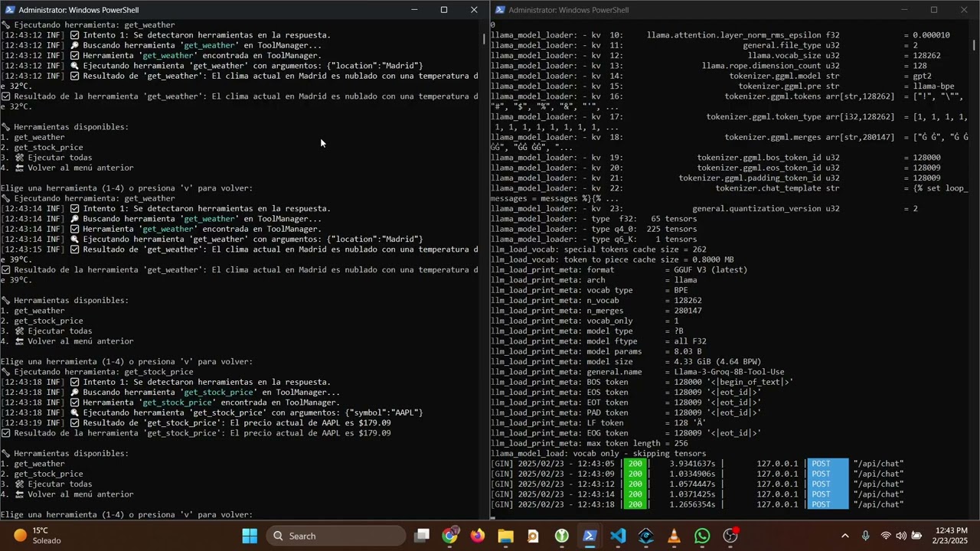Click the green 200 status in the 12:43:18 row

pos(635,504)
